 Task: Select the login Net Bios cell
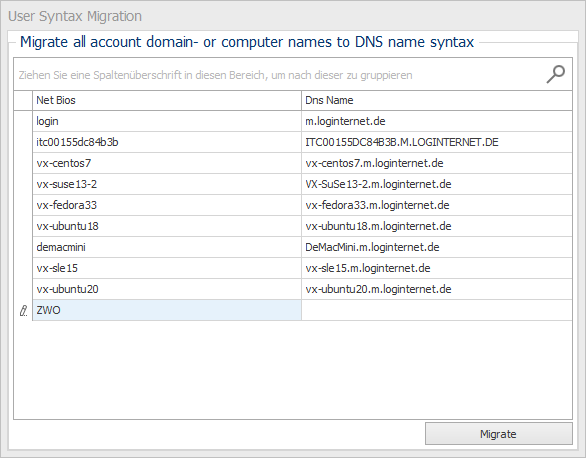[x=167, y=121]
